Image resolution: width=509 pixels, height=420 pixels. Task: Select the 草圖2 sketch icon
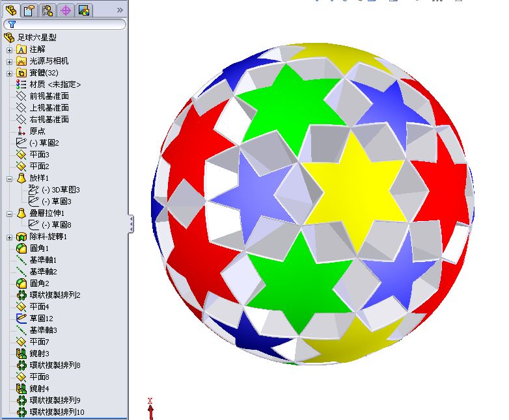[21, 143]
